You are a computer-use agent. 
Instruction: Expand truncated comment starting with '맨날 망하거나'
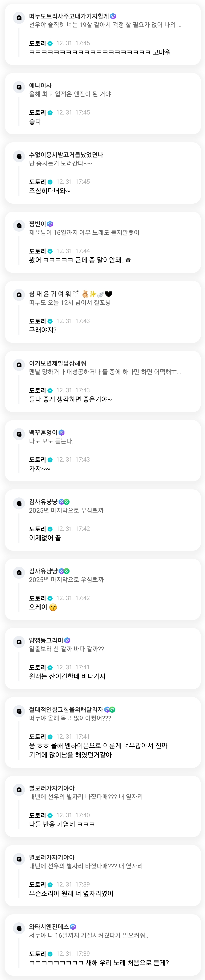point(105,372)
